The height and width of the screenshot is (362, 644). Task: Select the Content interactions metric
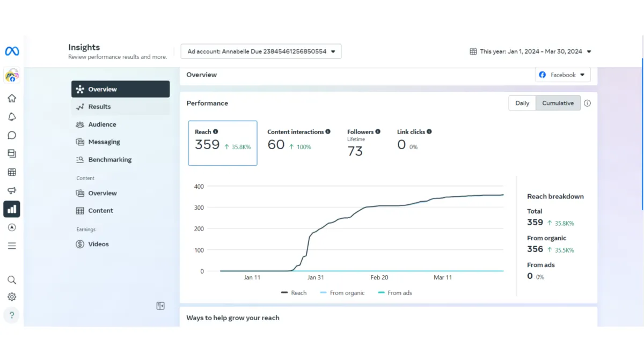pyautogui.click(x=298, y=141)
